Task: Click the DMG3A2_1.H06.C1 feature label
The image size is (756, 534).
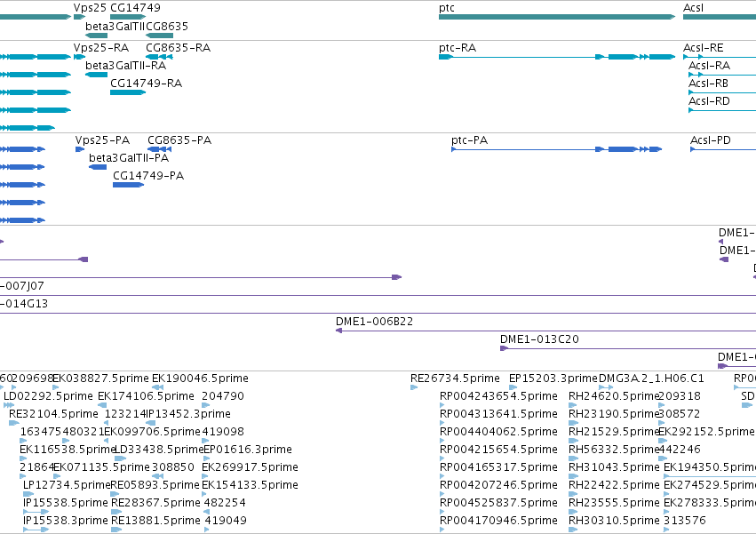Action: (651, 379)
